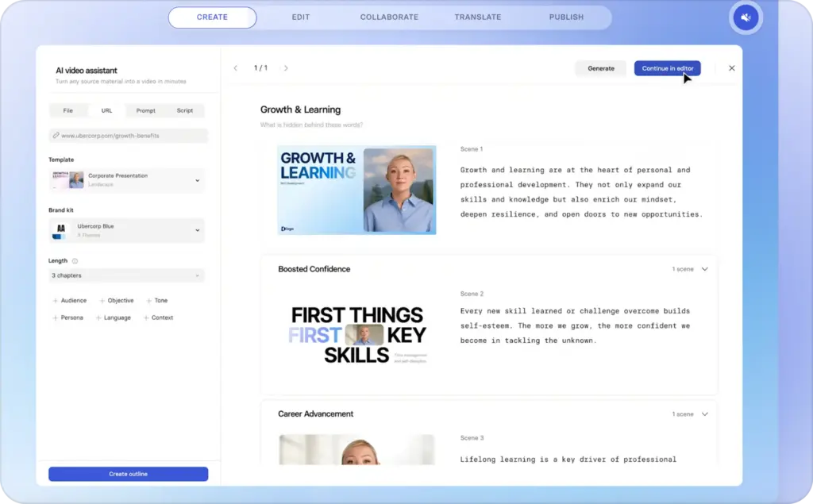Select the URL source tab
Image resolution: width=813 pixels, height=504 pixels.
pyautogui.click(x=107, y=110)
